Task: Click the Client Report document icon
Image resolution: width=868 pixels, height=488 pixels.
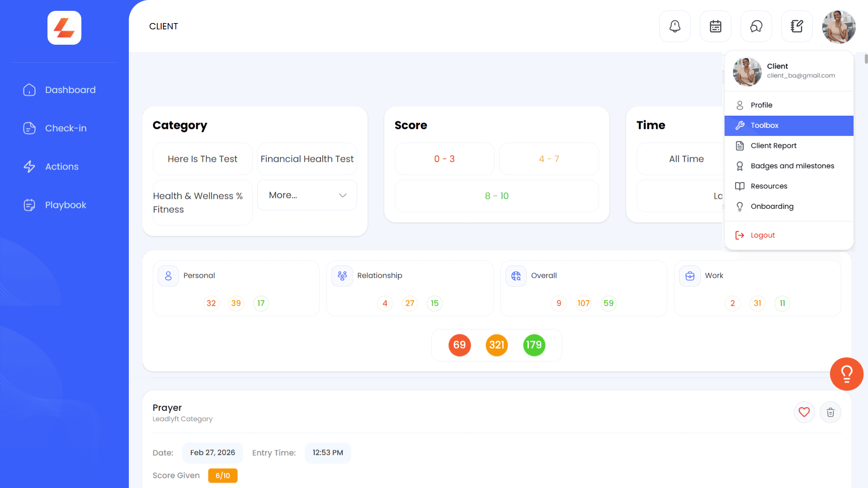Action: coord(740,145)
